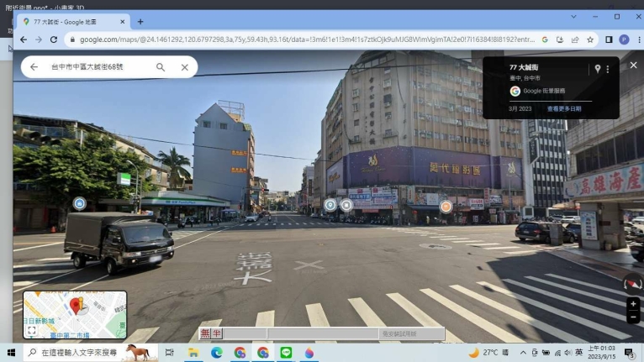Open the three-dot options in the Street View card
644x362 pixels.
point(608,70)
